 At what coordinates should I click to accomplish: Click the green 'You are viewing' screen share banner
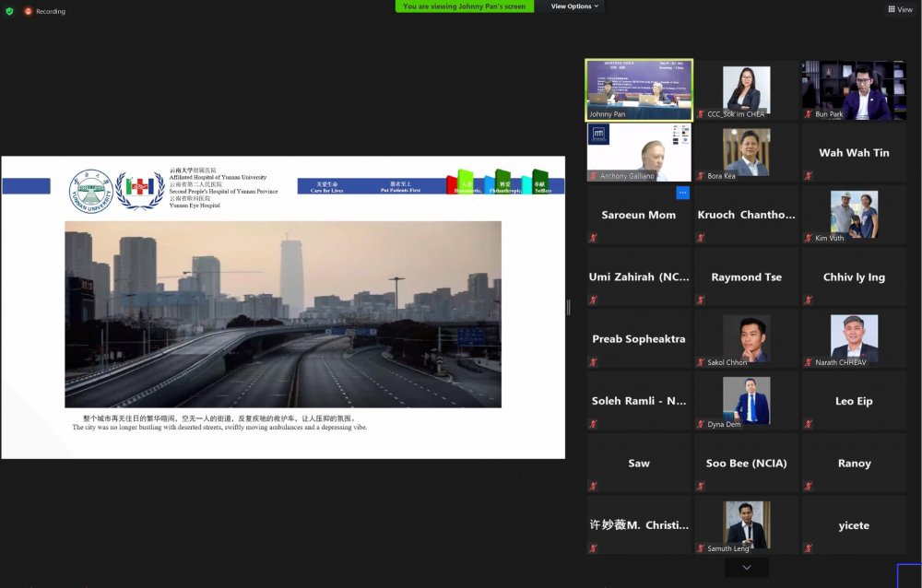(x=465, y=6)
